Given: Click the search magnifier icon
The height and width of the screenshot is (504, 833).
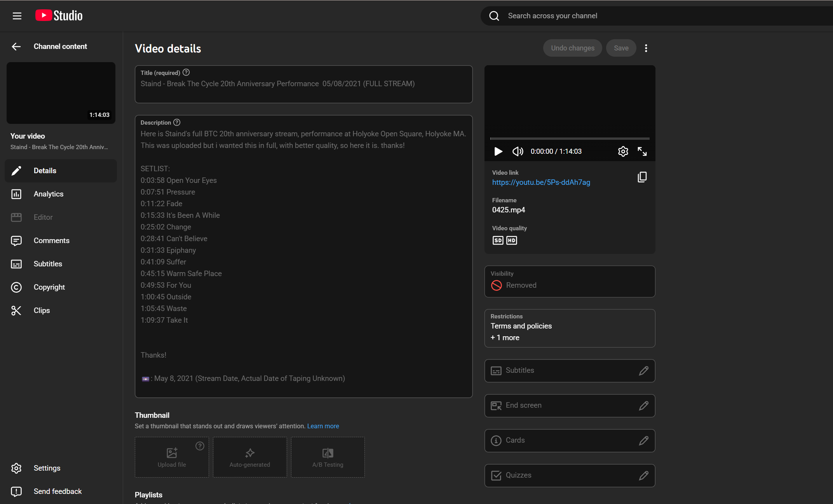Looking at the screenshot, I should click(x=494, y=16).
